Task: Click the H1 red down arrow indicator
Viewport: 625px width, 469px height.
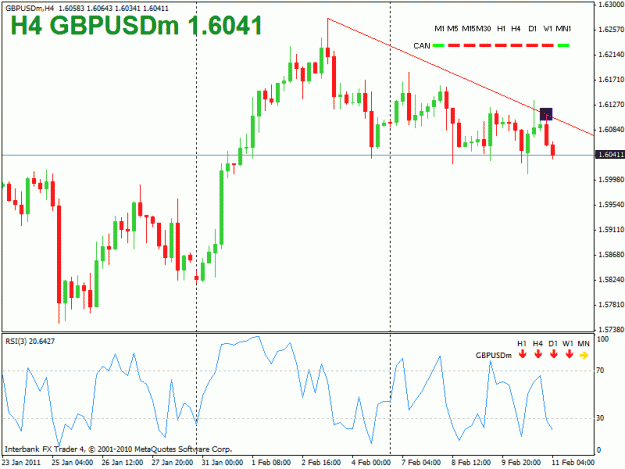Action: tap(522, 354)
